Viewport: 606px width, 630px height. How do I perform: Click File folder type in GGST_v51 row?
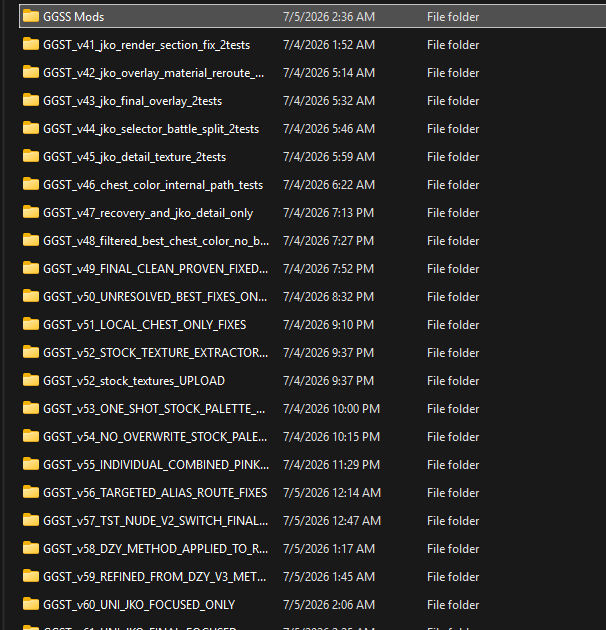453,325
